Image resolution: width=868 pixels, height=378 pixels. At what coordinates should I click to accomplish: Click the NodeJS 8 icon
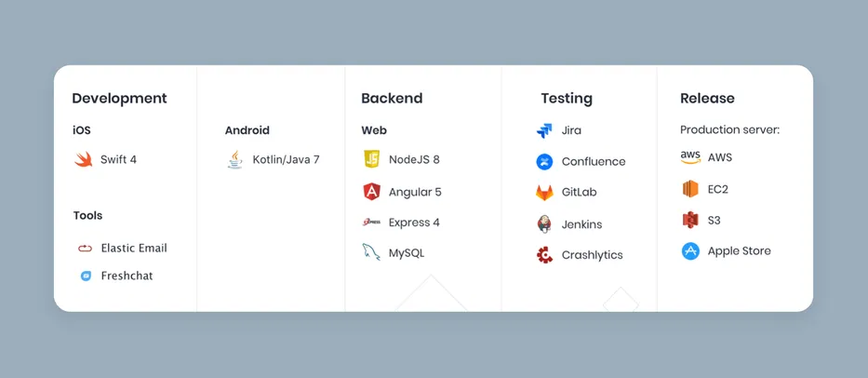coord(372,160)
